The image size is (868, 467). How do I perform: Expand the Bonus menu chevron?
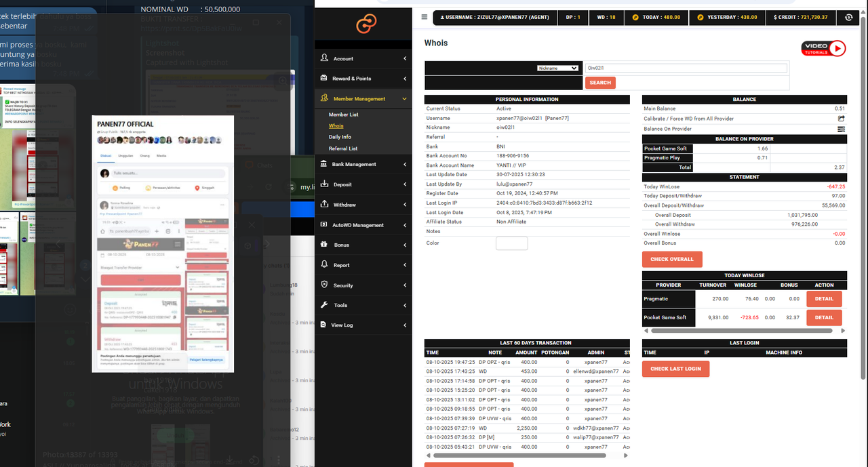(x=405, y=245)
